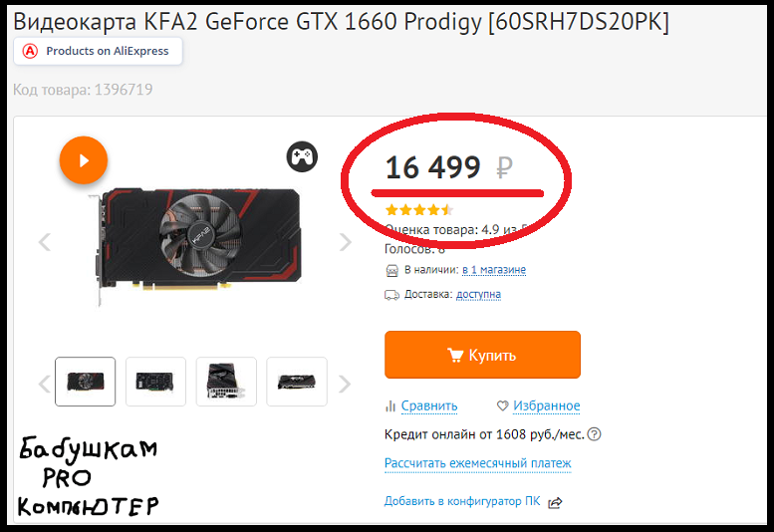Image resolution: width=774 pixels, height=532 pixels.
Task: Open Products on AliExpress button
Action: point(98,51)
